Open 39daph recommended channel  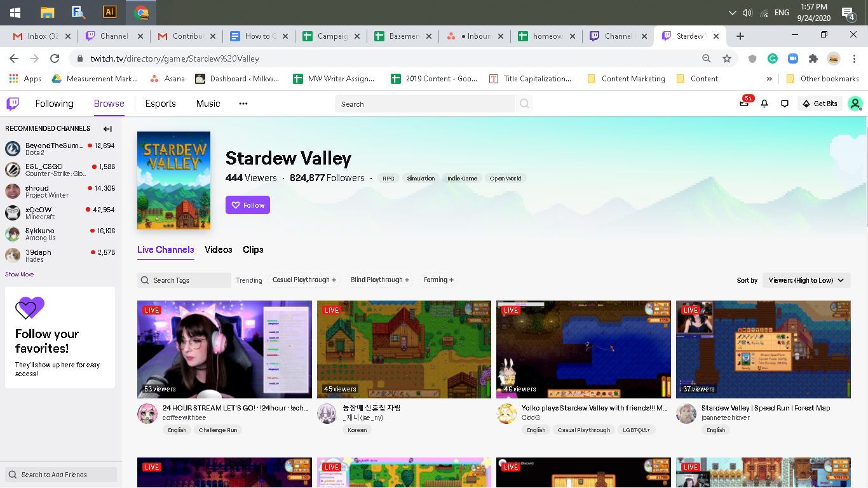[x=60, y=255]
